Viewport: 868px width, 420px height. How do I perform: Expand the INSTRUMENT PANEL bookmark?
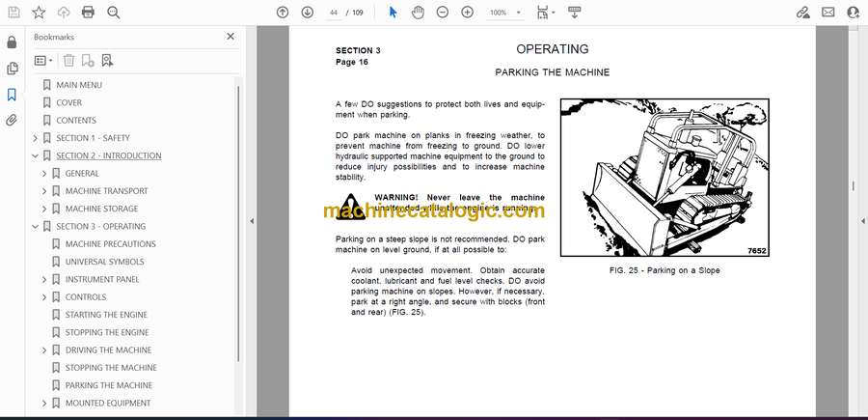click(44, 279)
